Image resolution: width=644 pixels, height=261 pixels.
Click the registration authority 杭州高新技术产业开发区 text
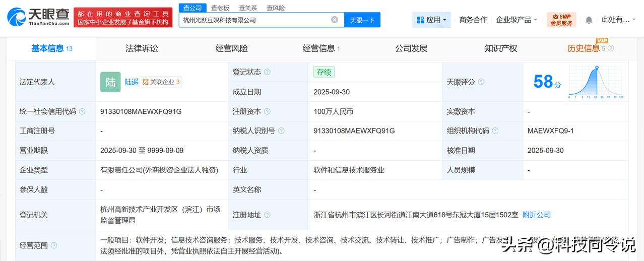[x=161, y=215]
